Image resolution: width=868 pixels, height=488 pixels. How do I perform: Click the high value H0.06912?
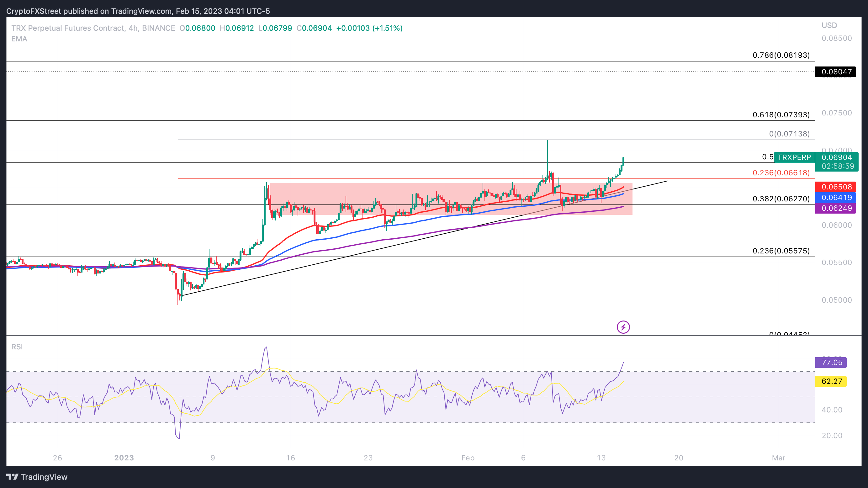(x=236, y=28)
